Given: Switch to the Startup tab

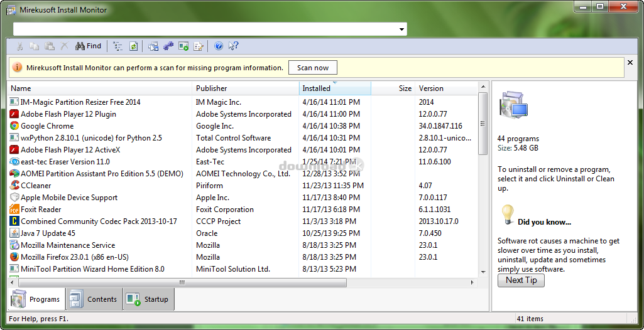Looking at the screenshot, I should pos(149,299).
